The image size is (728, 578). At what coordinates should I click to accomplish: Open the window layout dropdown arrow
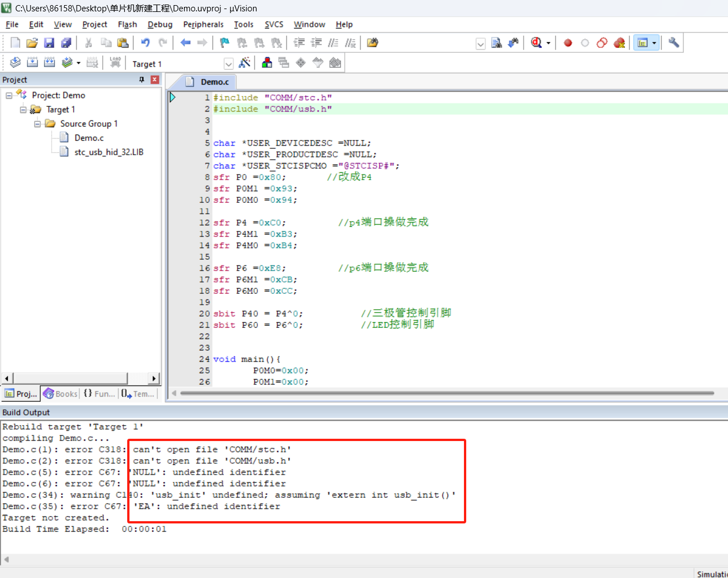654,43
